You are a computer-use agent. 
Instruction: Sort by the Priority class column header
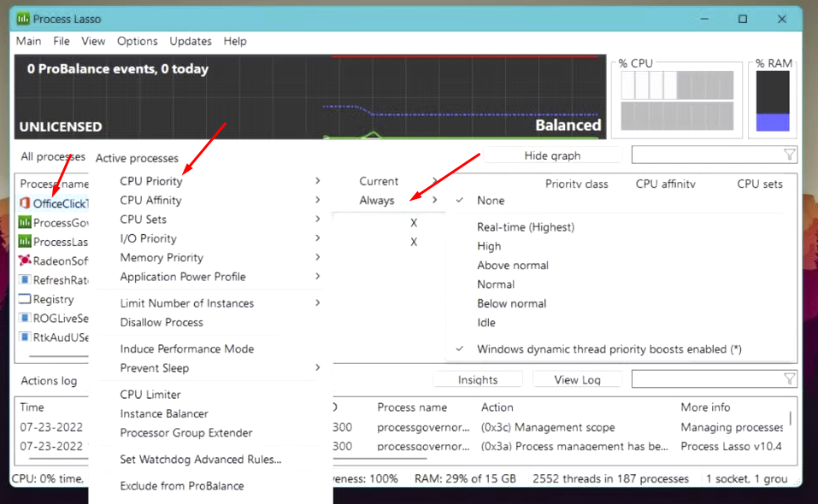[x=576, y=184]
